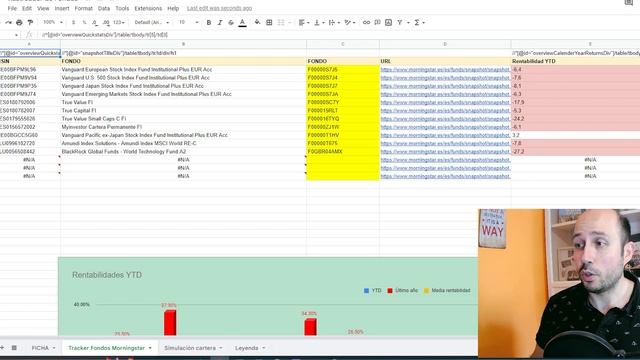Open text rotation options
The width and height of the screenshot is (640, 360).
tap(349, 22)
